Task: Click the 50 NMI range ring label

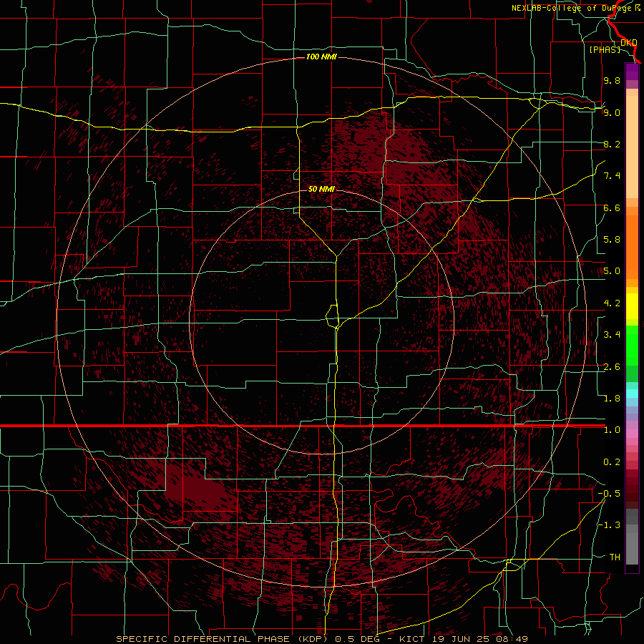Action: 321,189
